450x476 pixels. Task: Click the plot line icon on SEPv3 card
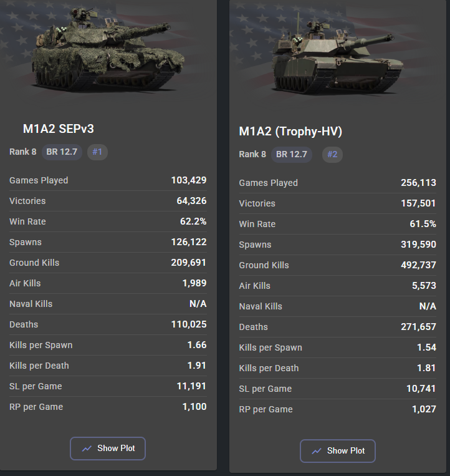coord(87,449)
